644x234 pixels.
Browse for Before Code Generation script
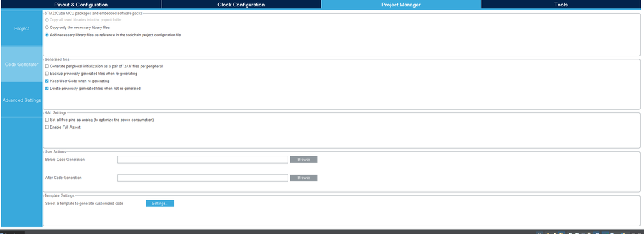pyautogui.click(x=303, y=160)
